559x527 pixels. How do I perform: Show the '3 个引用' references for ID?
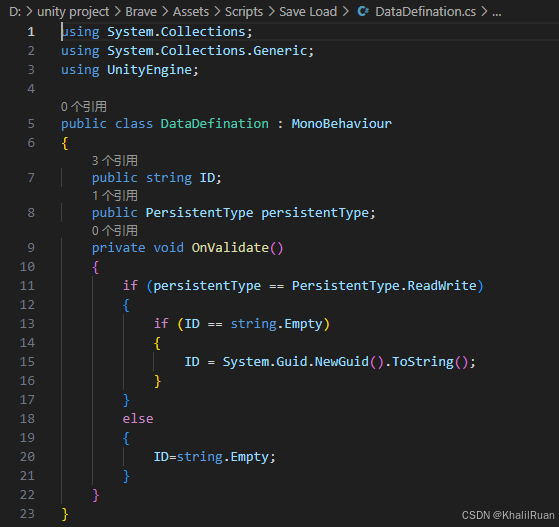115,160
